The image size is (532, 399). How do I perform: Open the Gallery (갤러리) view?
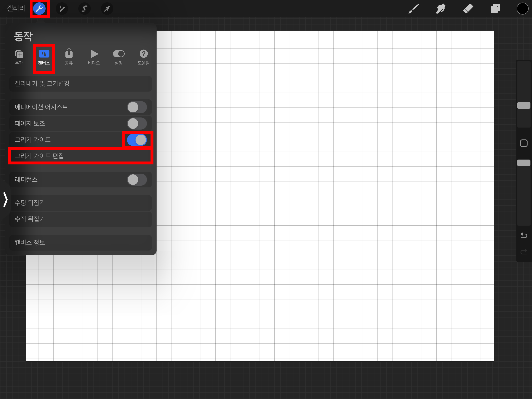click(16, 8)
